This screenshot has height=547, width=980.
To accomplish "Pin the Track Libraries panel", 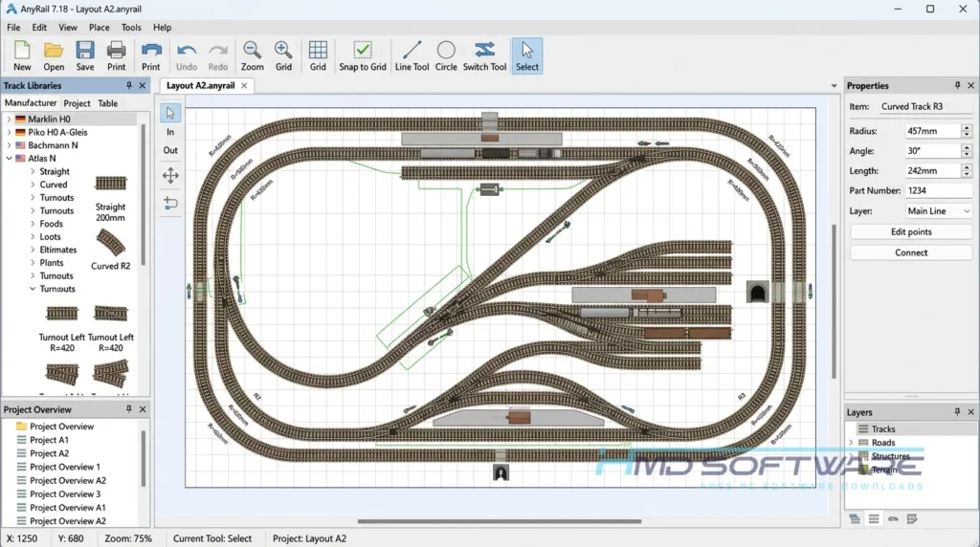I will pyautogui.click(x=129, y=85).
